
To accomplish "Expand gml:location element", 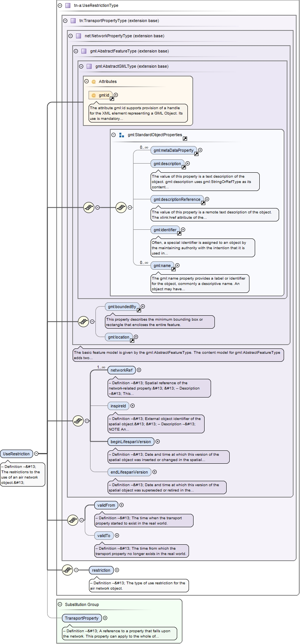I will [x=136, y=337].
